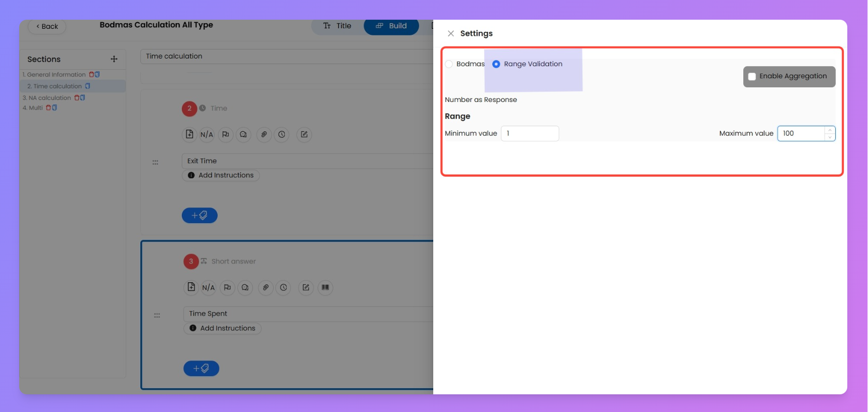Toggle the N/A option for Exit Time question

coord(207,135)
